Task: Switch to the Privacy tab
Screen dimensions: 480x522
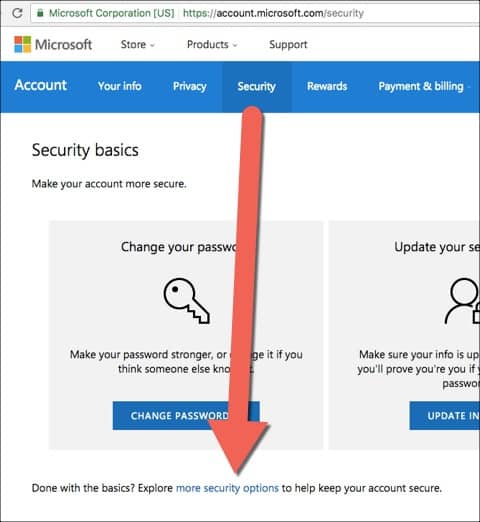Action: tap(190, 86)
